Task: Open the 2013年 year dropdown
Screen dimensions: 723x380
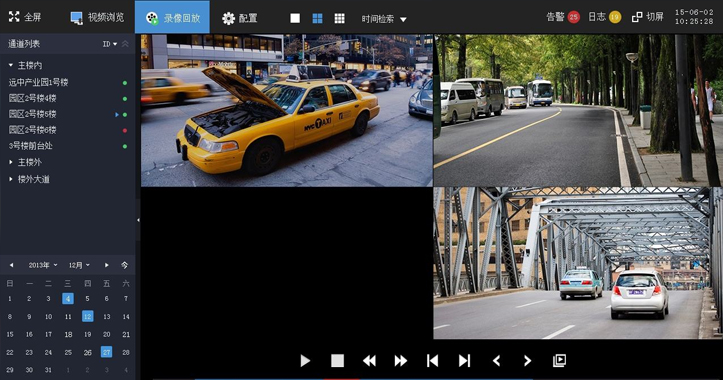Action: 43,265
